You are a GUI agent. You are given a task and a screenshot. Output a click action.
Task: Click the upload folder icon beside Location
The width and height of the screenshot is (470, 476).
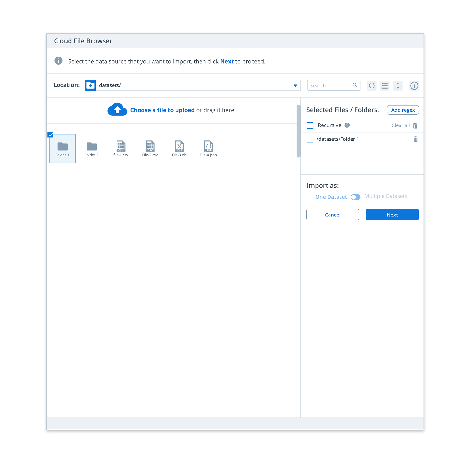click(90, 85)
